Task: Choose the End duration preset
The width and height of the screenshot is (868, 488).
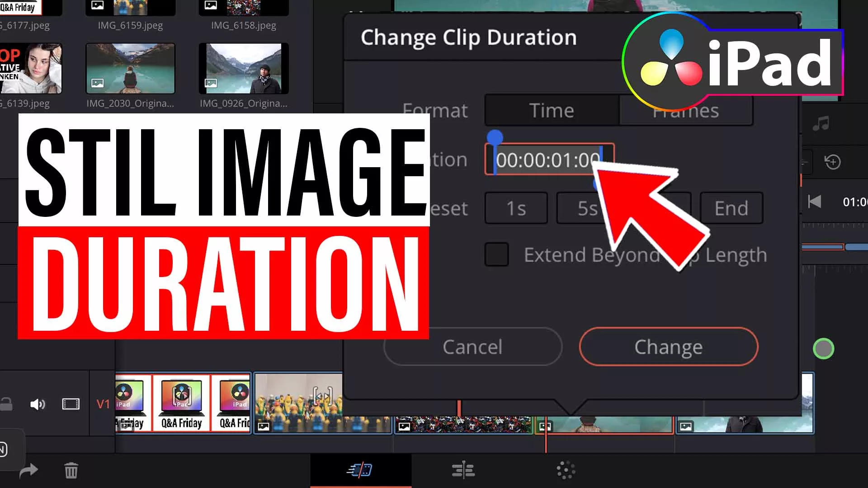Action: coord(731,208)
